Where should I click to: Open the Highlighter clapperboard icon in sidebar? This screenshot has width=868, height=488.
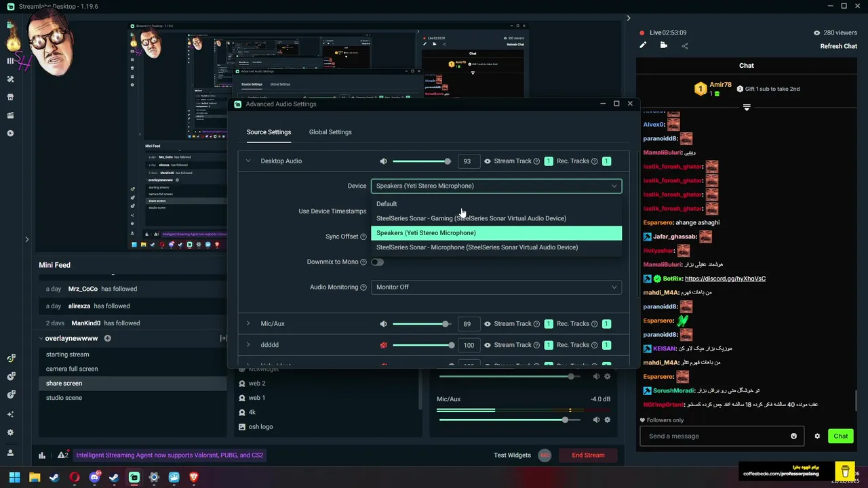click(x=10, y=115)
